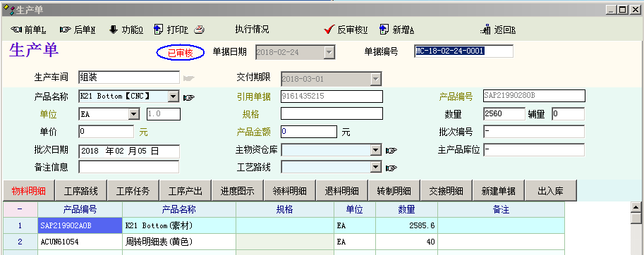The width and height of the screenshot is (644, 255).
Task: Open the 单位 EA dropdown
Action: click(x=134, y=114)
